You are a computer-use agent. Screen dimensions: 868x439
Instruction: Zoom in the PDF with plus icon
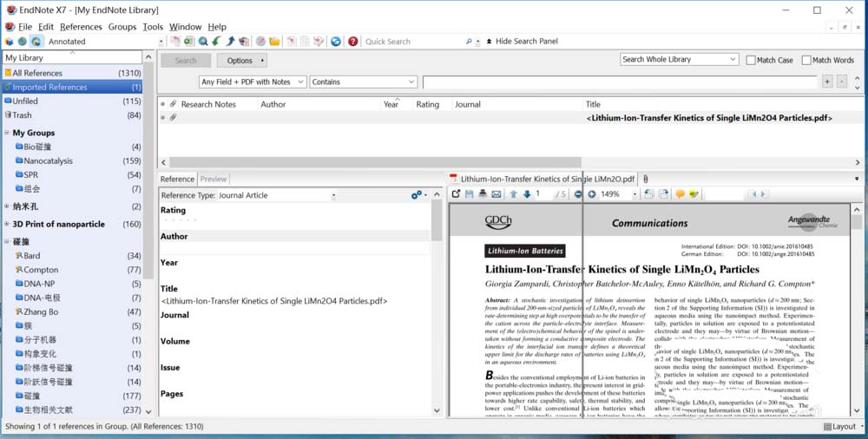tap(592, 194)
